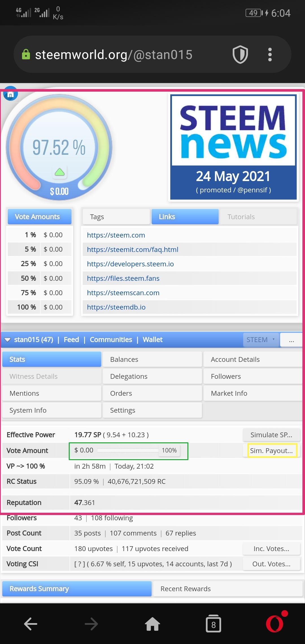Open the Witness Details tab
Screen dimensions: 305x644
click(x=52, y=376)
